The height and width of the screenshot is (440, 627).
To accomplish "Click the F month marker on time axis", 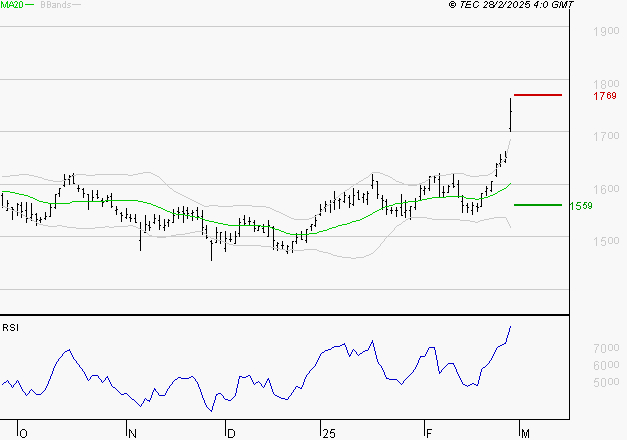I will 429,434.
